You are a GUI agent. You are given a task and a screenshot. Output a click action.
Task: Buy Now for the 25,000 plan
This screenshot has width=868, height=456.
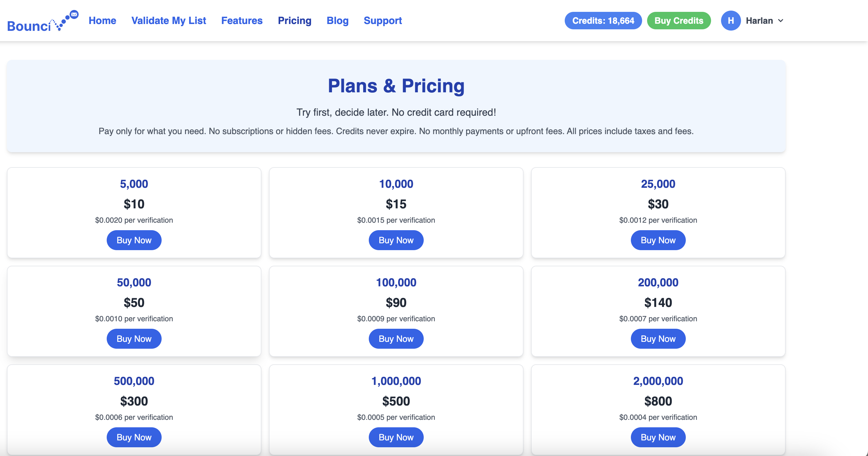(x=658, y=240)
